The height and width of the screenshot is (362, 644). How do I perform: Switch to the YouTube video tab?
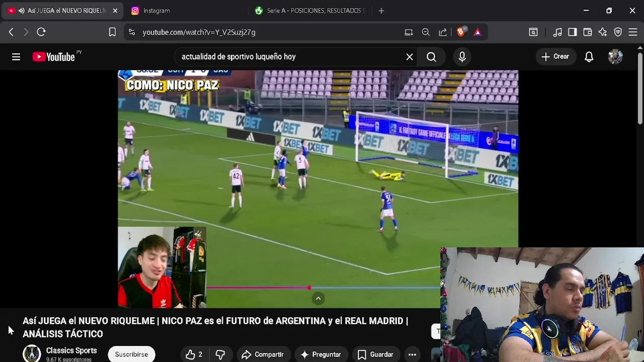pos(61,11)
